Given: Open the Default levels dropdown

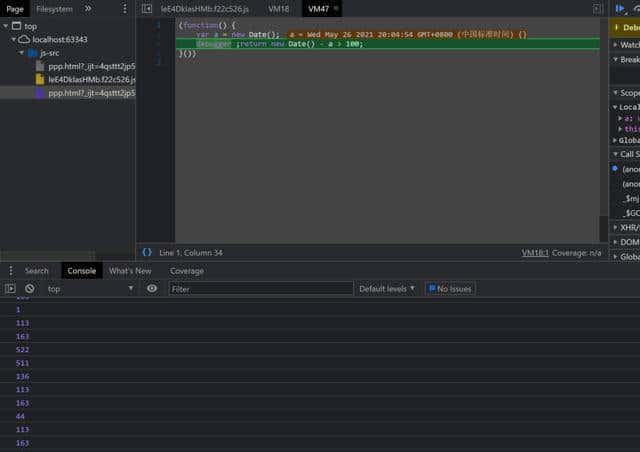Looking at the screenshot, I should point(387,288).
